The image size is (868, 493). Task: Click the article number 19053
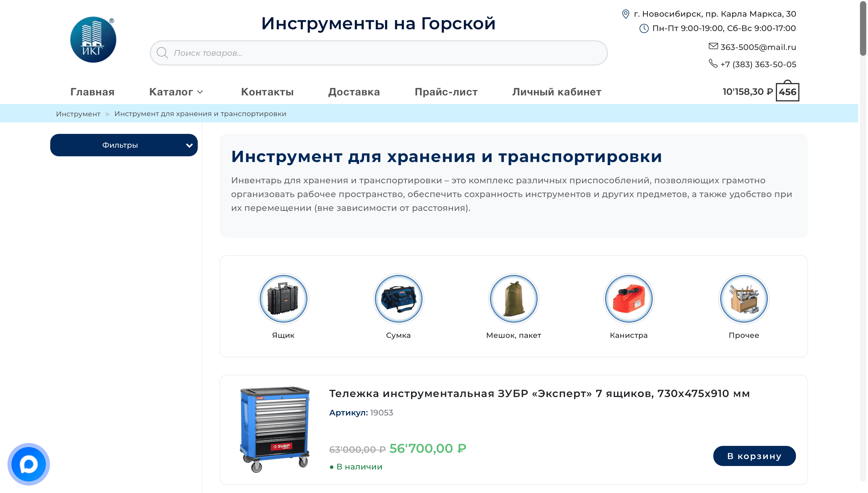pyautogui.click(x=381, y=413)
